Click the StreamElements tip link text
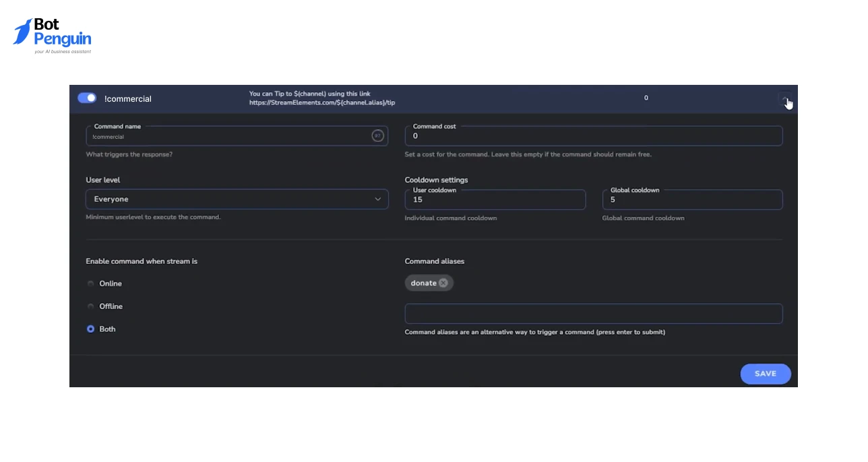The image size is (868, 462). (322, 102)
